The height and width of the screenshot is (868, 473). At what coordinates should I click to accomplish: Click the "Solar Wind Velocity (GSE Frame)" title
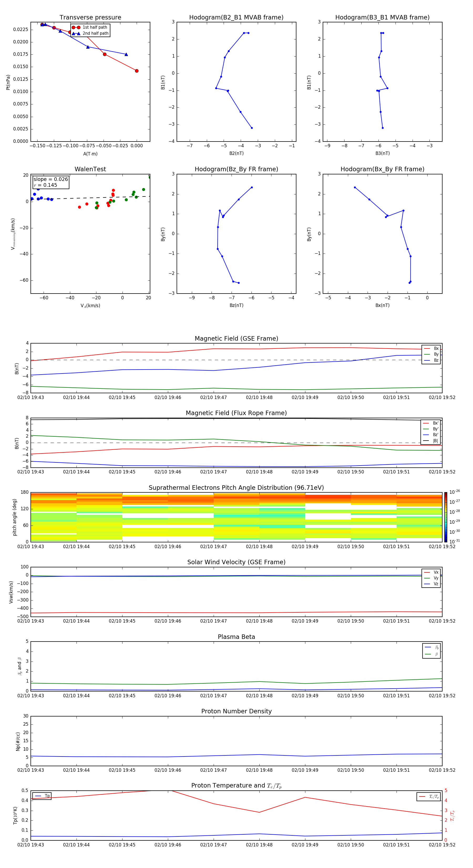236,562
